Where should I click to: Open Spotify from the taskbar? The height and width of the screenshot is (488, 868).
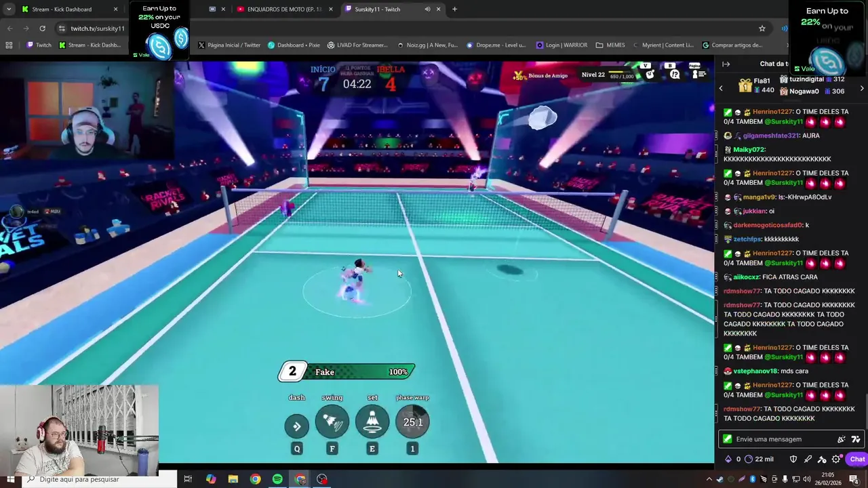(277, 479)
